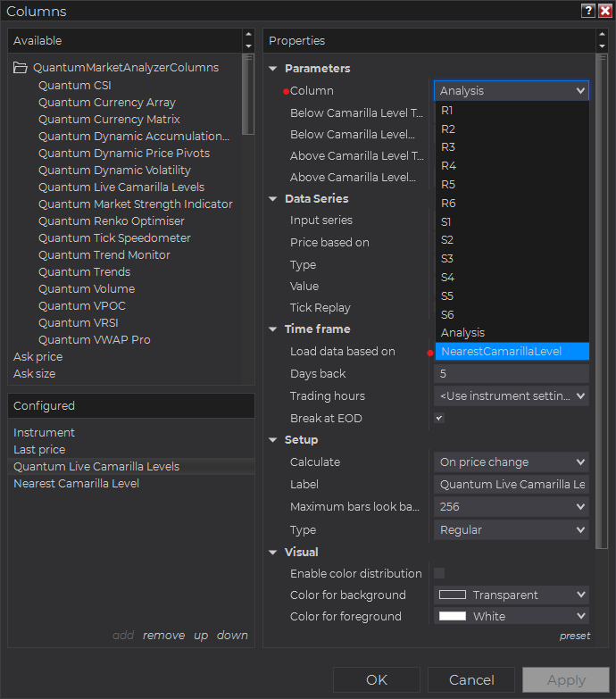Choose S6 from the column list
This screenshot has height=699, width=616.
click(x=512, y=315)
